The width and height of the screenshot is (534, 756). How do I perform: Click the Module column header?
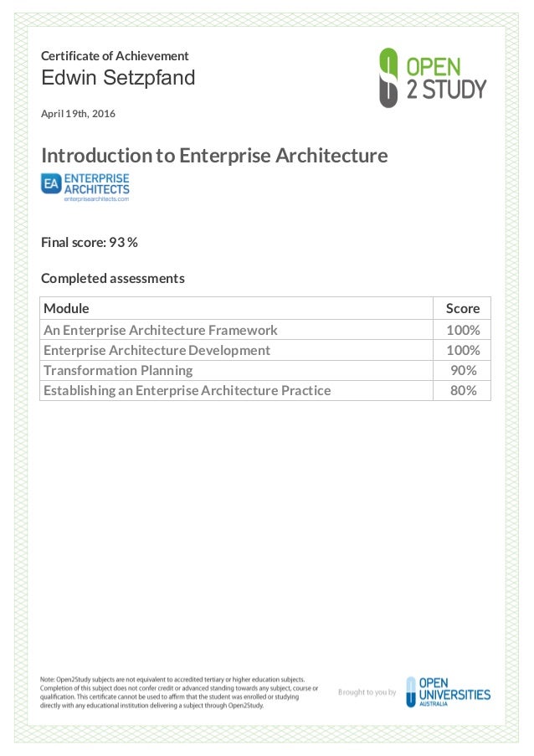click(66, 308)
